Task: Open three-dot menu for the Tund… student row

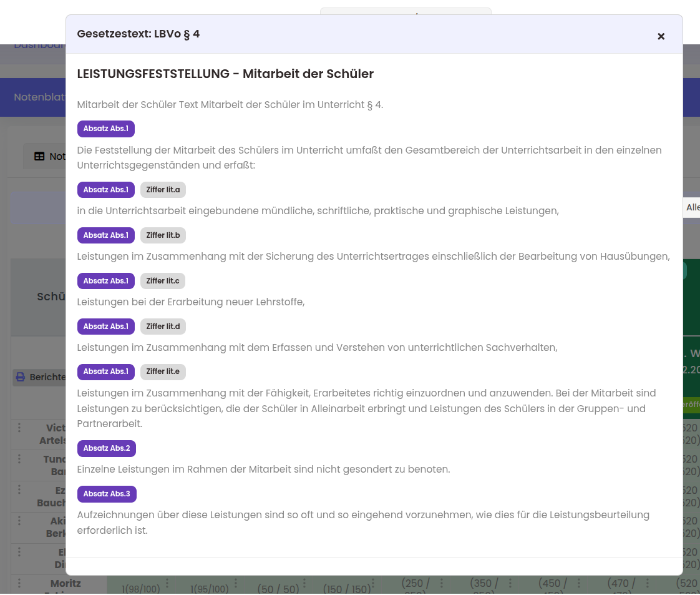Action: 19,459
